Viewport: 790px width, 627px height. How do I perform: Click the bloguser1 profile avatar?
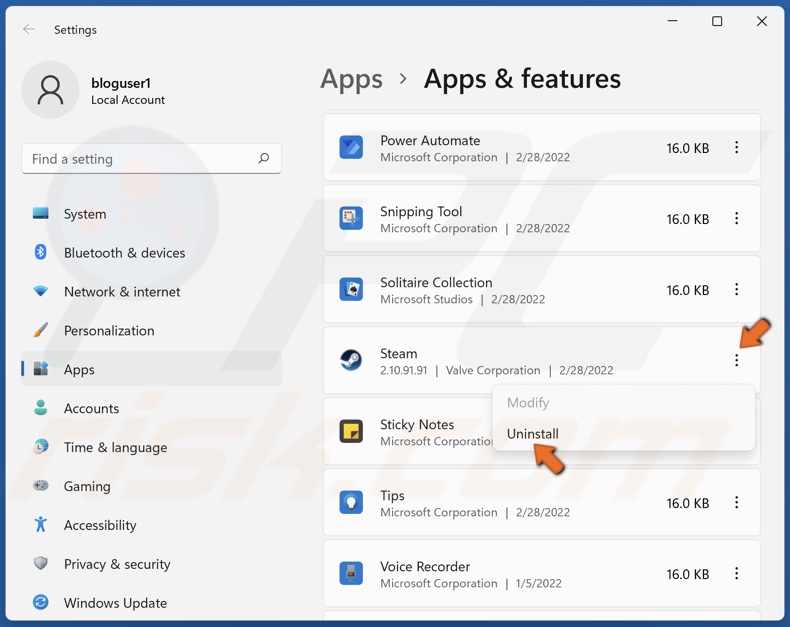pos(50,90)
